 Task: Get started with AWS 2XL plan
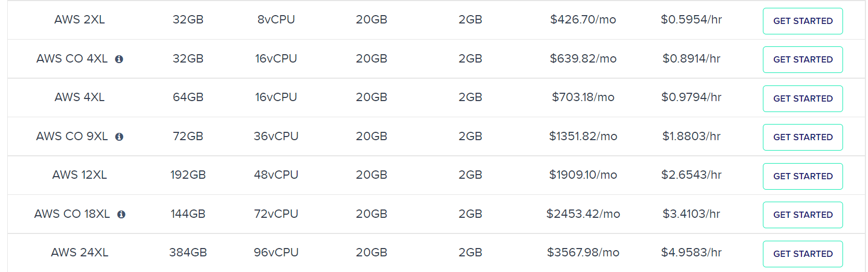coord(802,21)
